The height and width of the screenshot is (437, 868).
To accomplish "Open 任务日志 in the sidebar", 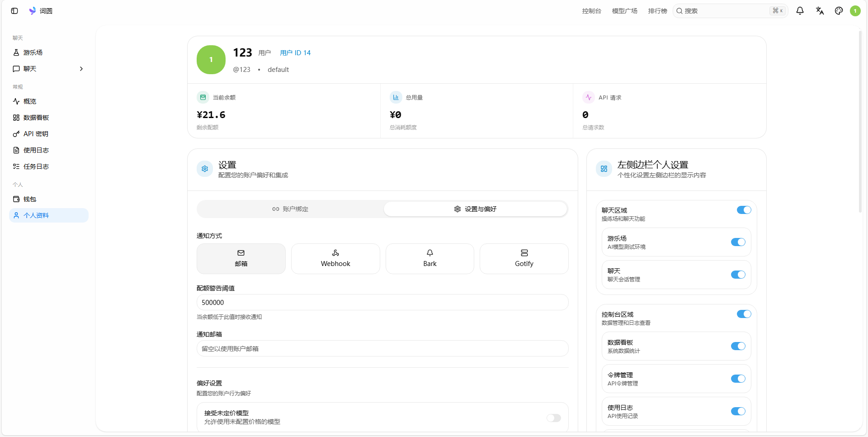I will [x=49, y=166].
